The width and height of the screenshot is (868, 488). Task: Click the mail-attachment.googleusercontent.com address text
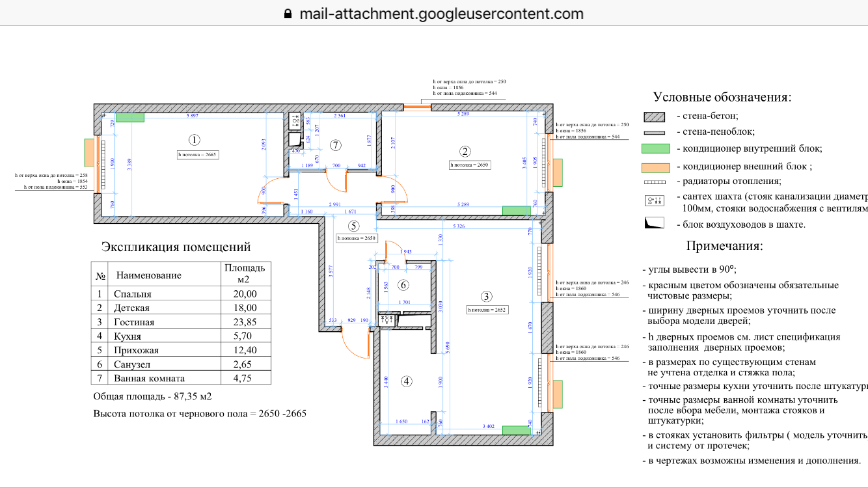click(x=441, y=14)
